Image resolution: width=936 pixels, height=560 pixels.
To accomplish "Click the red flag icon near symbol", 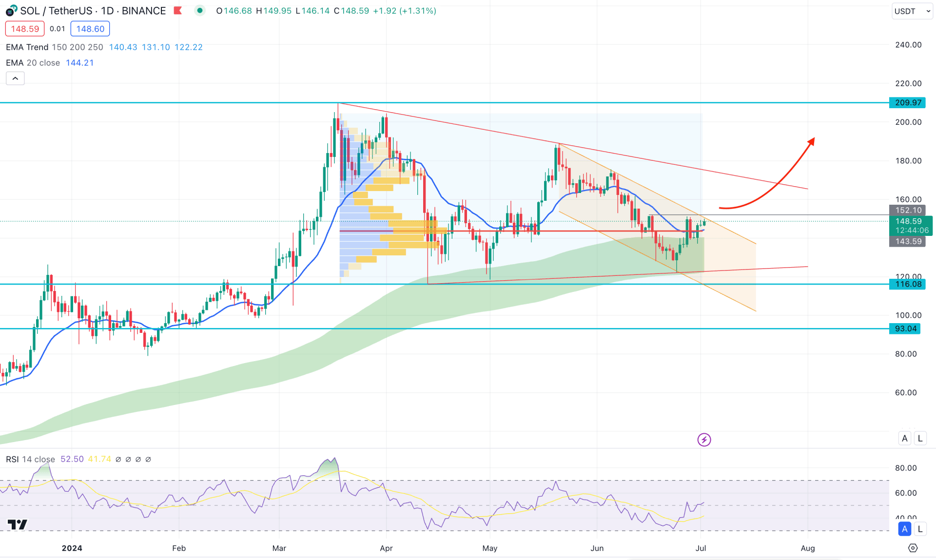I will [178, 11].
